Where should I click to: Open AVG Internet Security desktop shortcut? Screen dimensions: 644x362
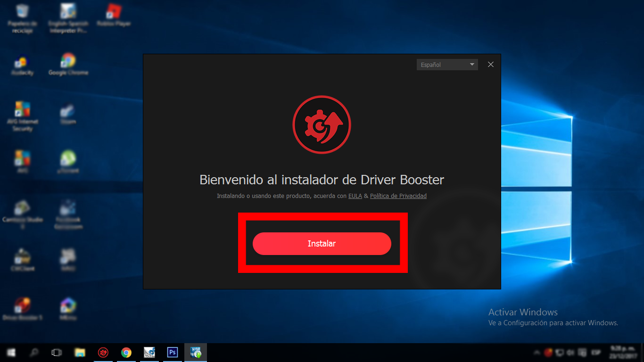(x=22, y=116)
